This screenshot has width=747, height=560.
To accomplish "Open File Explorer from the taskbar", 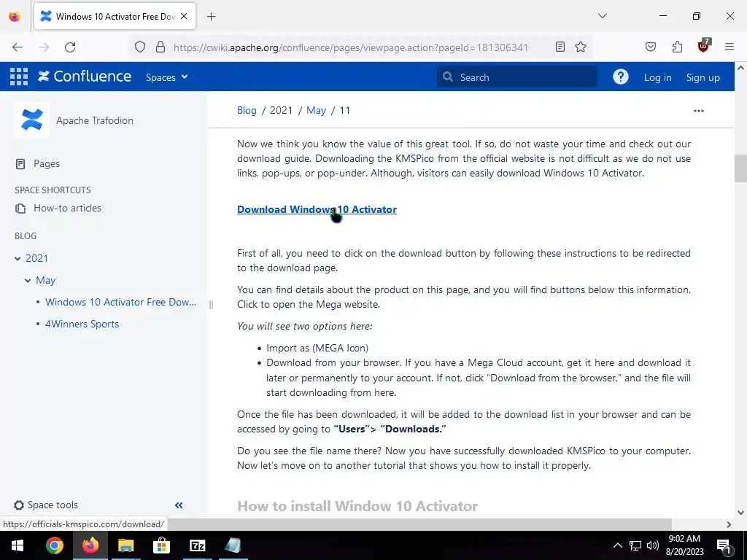I will pos(125,545).
